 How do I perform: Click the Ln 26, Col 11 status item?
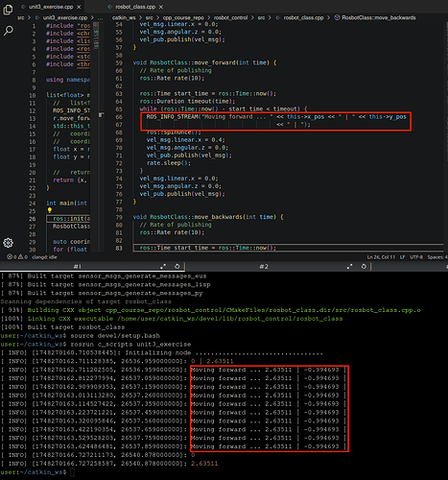(381, 257)
